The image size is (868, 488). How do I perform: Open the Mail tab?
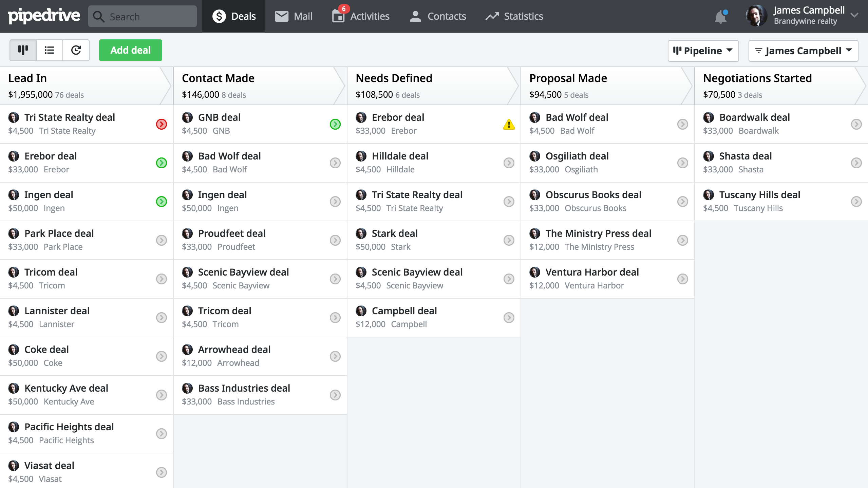click(x=294, y=16)
